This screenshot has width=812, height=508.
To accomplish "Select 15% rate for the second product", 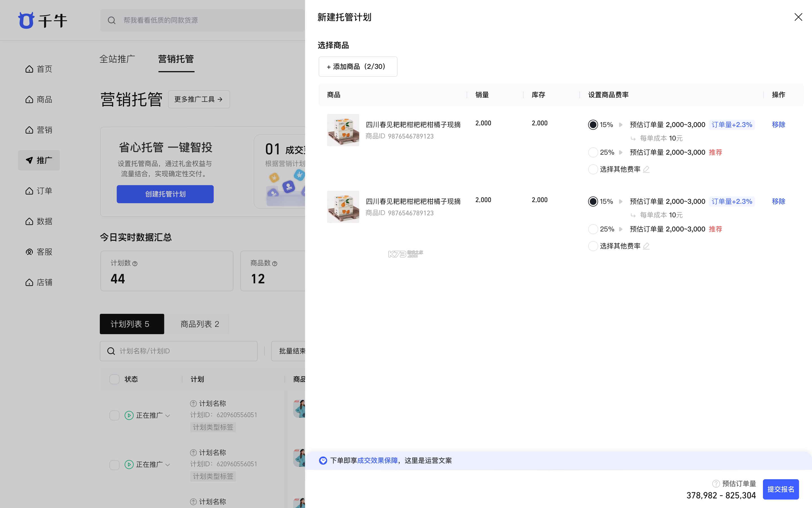I will (593, 202).
